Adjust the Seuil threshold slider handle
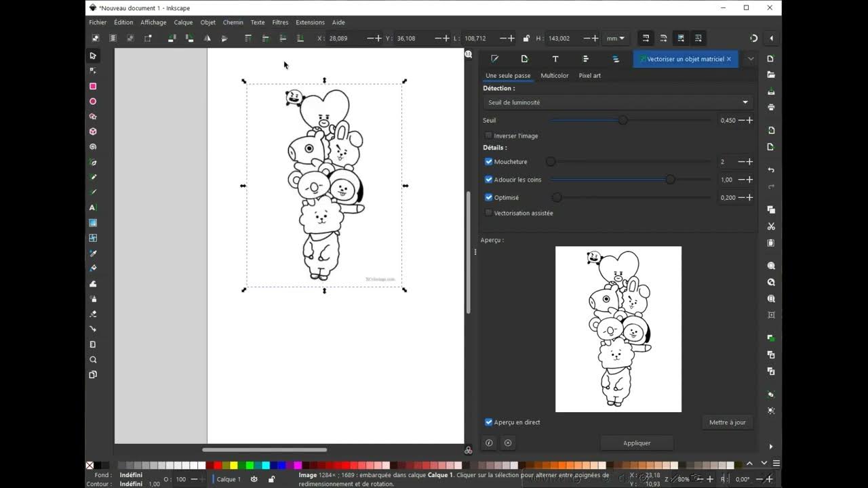 pyautogui.click(x=623, y=120)
